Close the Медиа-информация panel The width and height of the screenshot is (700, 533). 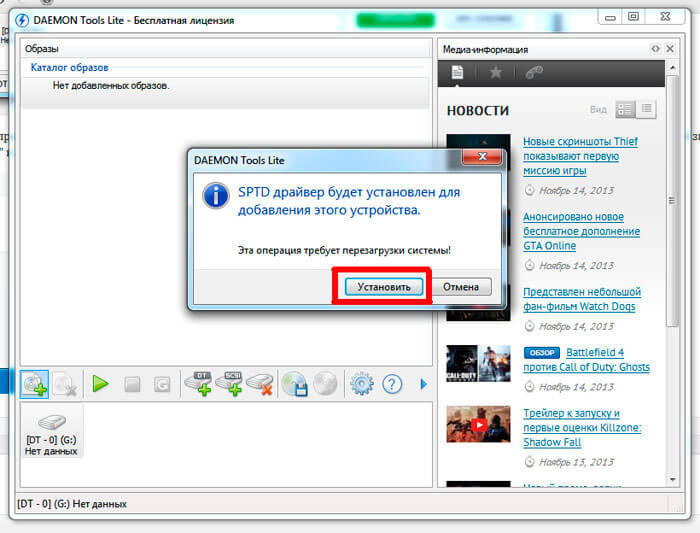click(670, 49)
